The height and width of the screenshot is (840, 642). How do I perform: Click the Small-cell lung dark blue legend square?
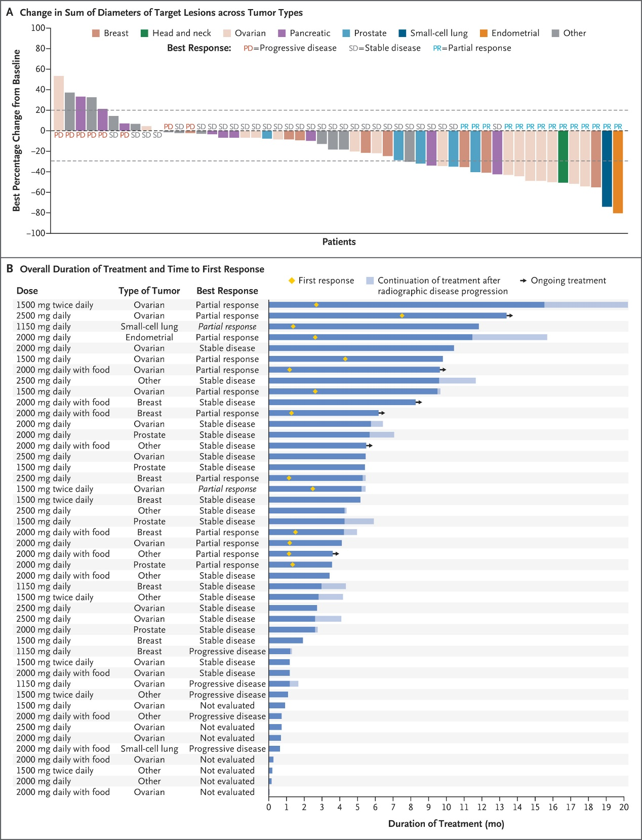[x=403, y=33]
